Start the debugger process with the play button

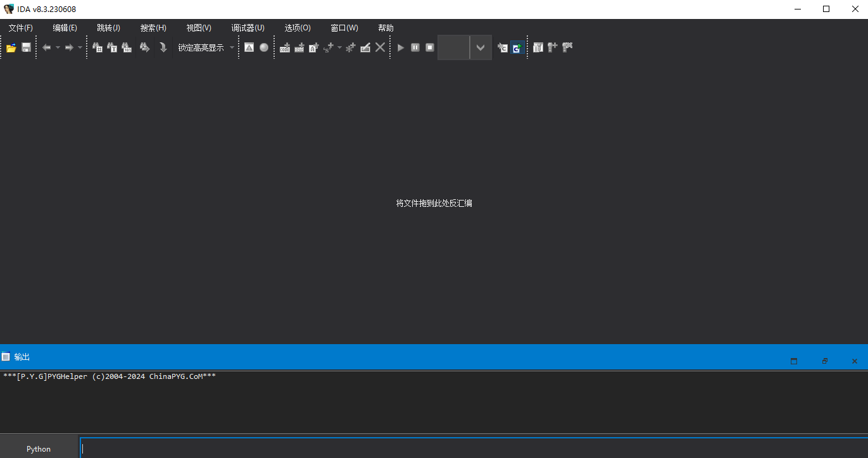pos(401,47)
